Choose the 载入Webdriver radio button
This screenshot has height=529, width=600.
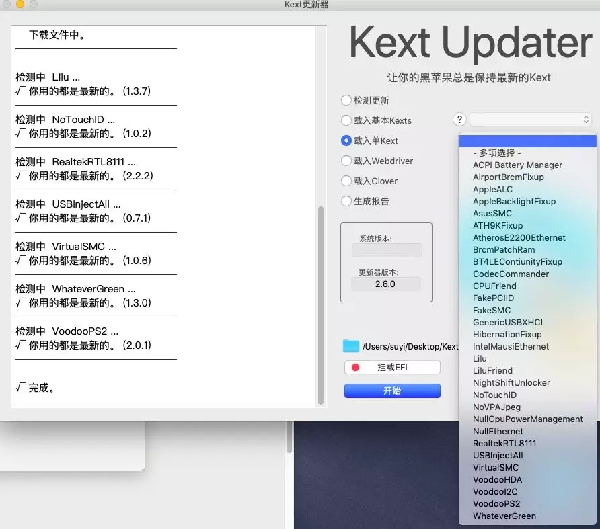pos(346,160)
